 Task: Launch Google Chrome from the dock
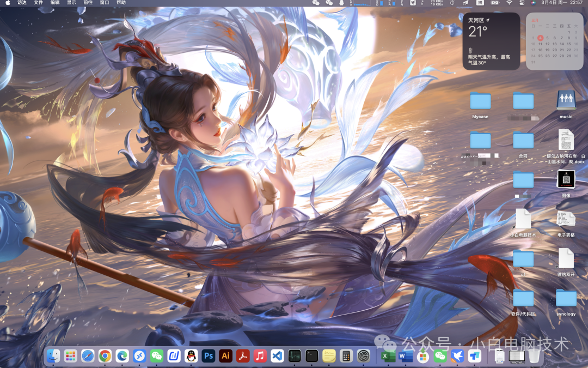pos(105,355)
